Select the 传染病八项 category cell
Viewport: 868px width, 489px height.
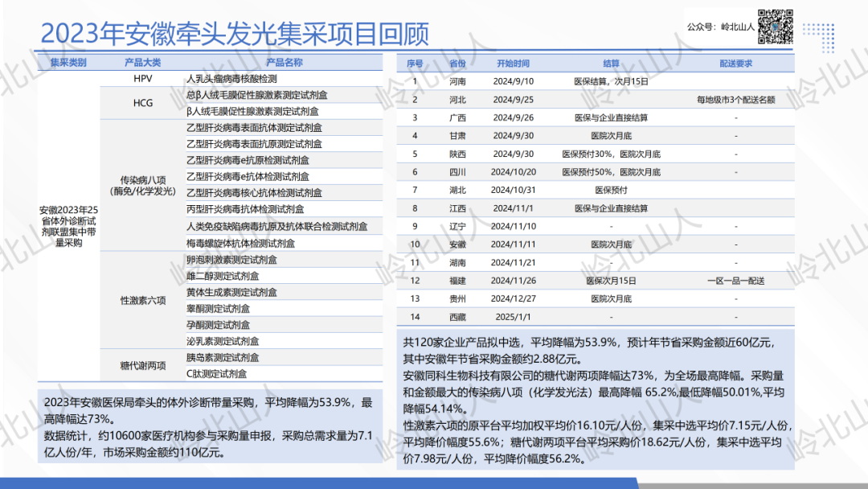click(143, 185)
